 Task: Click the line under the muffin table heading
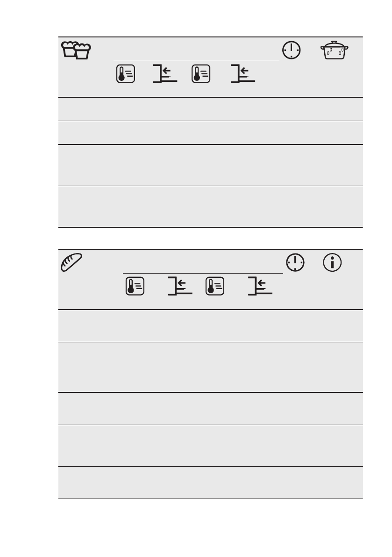coord(196,61)
